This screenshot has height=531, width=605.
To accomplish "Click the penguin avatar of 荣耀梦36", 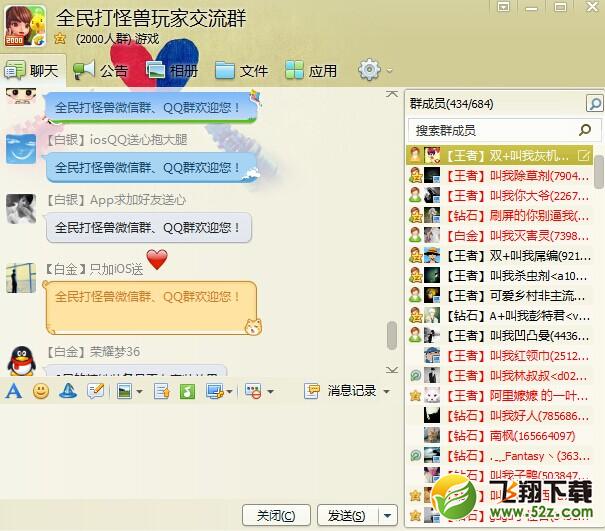I will click(x=22, y=360).
